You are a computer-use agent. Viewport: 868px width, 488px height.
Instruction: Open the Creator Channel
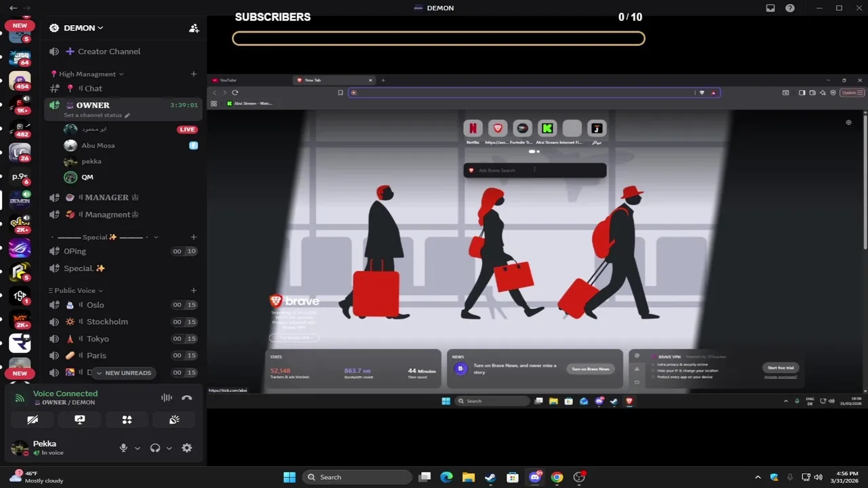tap(123, 52)
